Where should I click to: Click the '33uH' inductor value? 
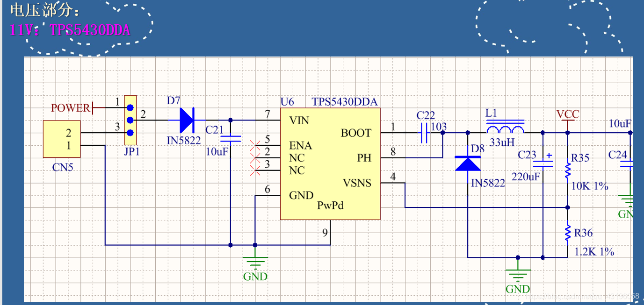pyautogui.click(x=502, y=142)
